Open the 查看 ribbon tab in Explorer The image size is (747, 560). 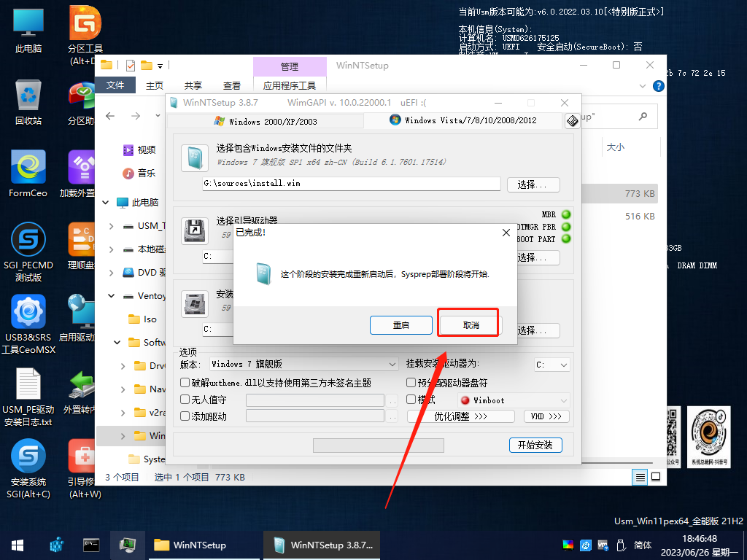click(x=231, y=86)
